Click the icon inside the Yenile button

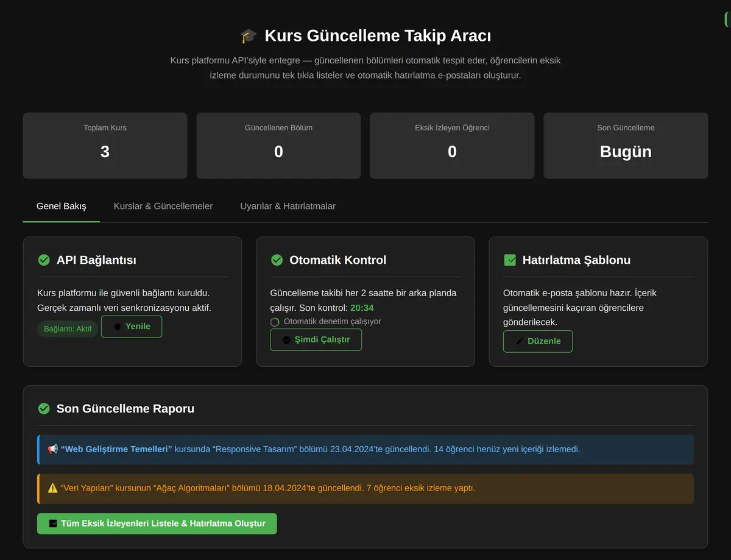pos(118,327)
